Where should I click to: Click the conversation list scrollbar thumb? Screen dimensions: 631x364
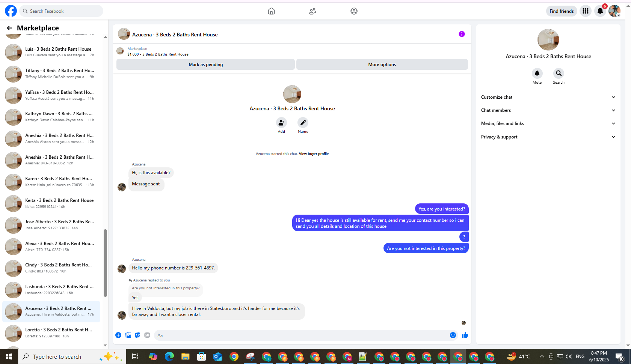tap(105, 263)
